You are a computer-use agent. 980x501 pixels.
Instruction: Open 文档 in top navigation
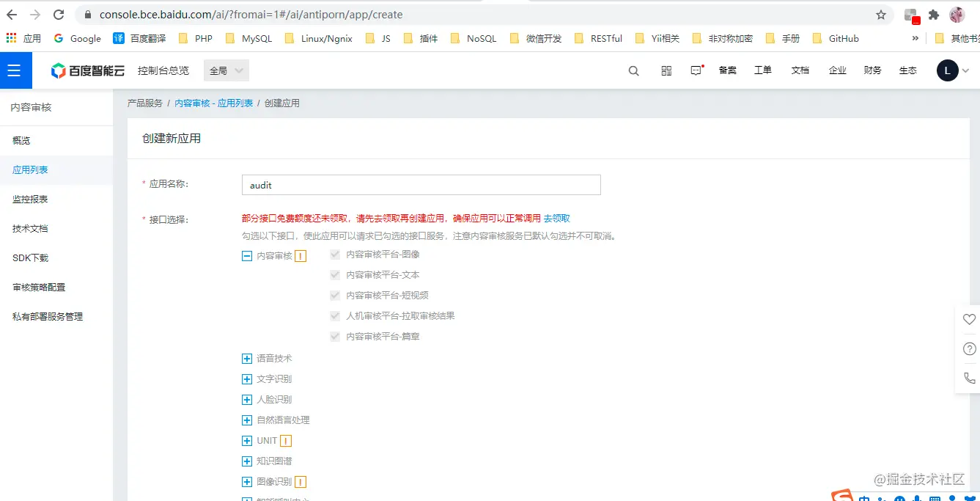800,70
